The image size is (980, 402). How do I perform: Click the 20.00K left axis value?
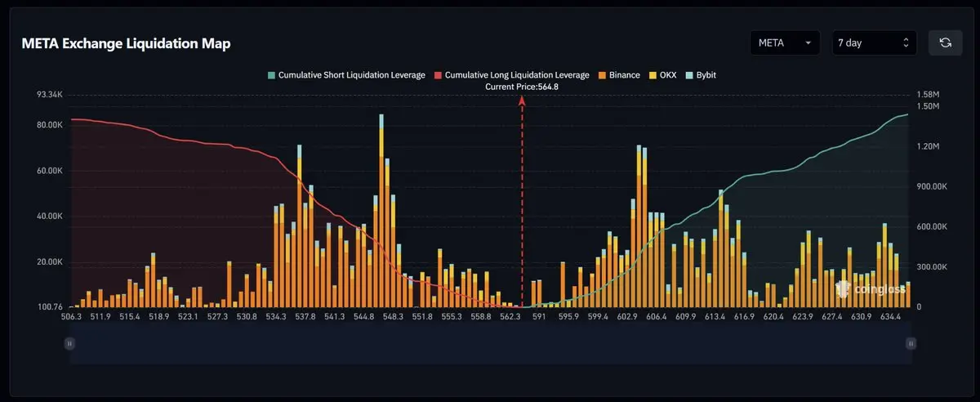click(x=49, y=262)
